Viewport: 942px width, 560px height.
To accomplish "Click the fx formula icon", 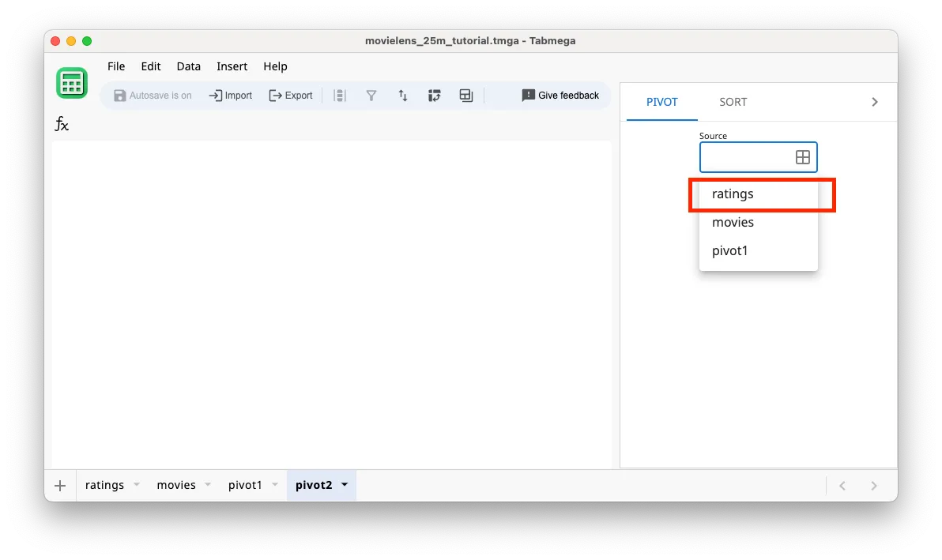I will tap(61, 124).
